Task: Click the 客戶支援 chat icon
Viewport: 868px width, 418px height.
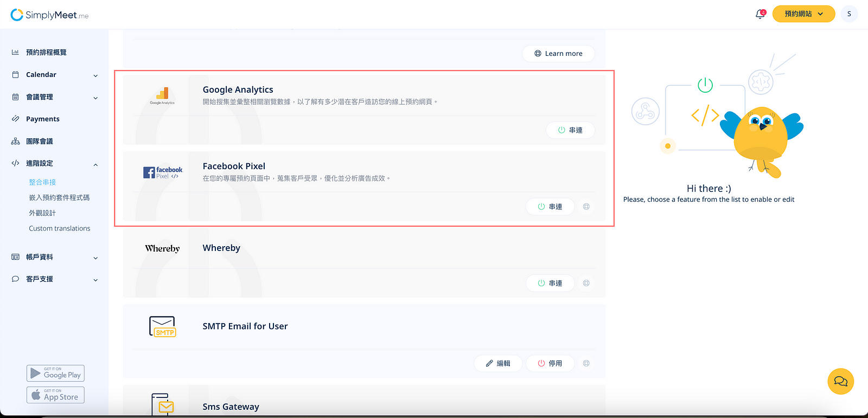Action: point(15,279)
